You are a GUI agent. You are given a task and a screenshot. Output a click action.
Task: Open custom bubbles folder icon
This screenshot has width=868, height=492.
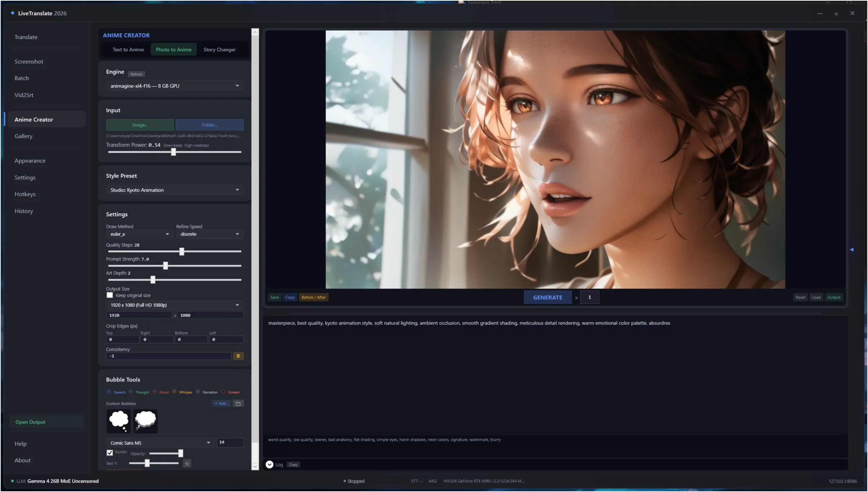[238, 403]
